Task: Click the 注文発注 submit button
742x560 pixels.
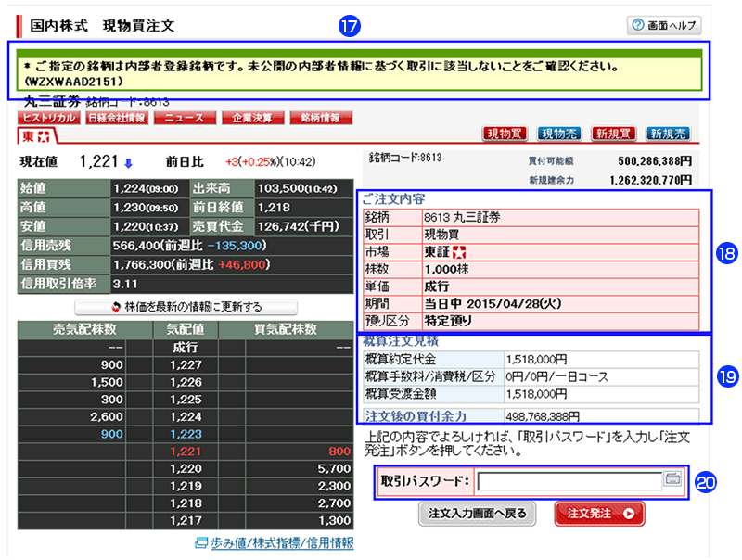Action: coord(599,514)
